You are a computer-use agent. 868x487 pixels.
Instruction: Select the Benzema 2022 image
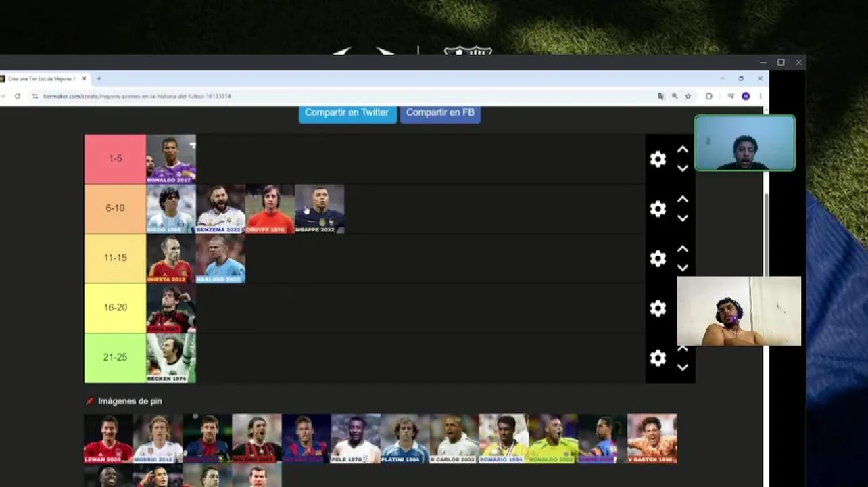tap(220, 209)
